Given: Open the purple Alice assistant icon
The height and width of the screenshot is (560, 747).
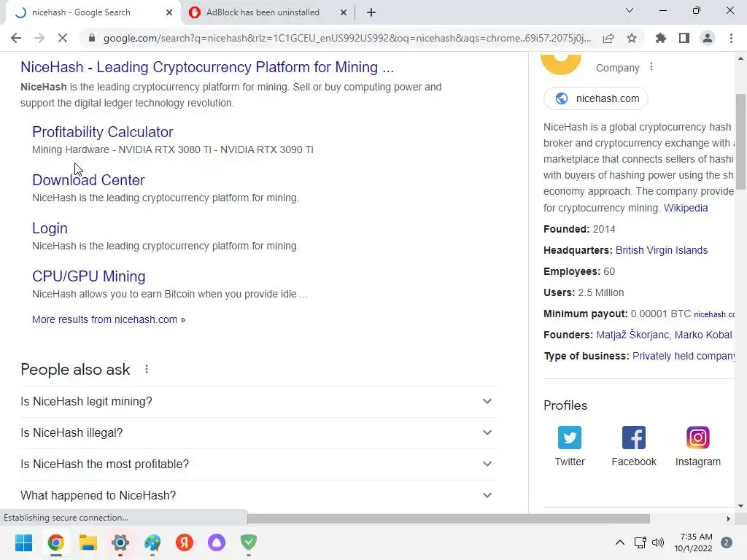Looking at the screenshot, I should click(216, 542).
